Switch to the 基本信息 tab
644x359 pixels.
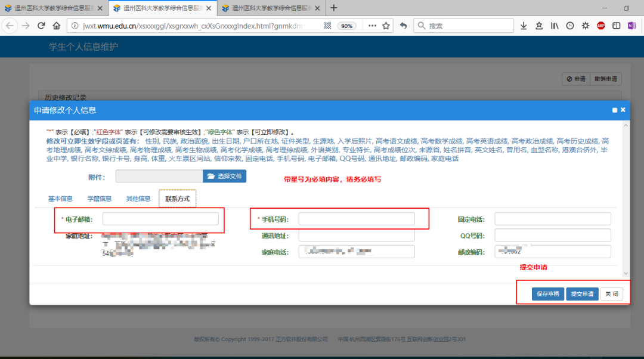60,199
